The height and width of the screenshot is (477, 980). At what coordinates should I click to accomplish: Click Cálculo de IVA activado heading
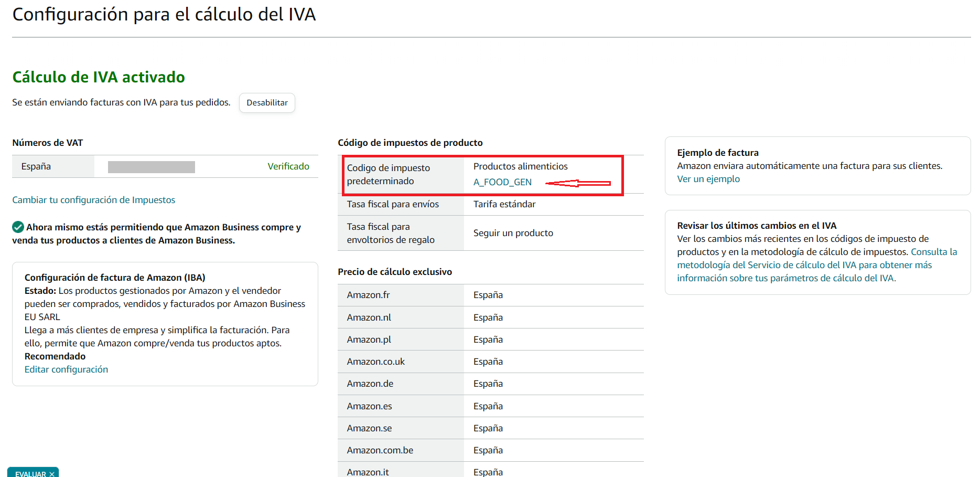(x=99, y=77)
